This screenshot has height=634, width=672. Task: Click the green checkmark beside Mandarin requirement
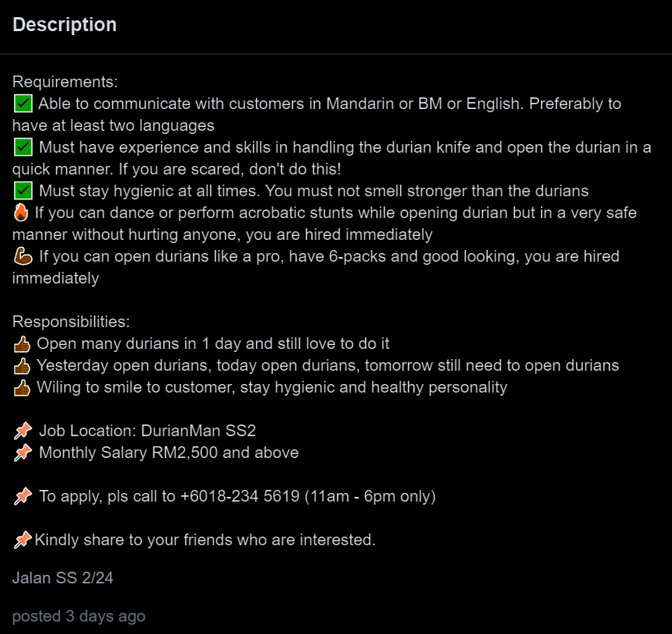coord(23,104)
